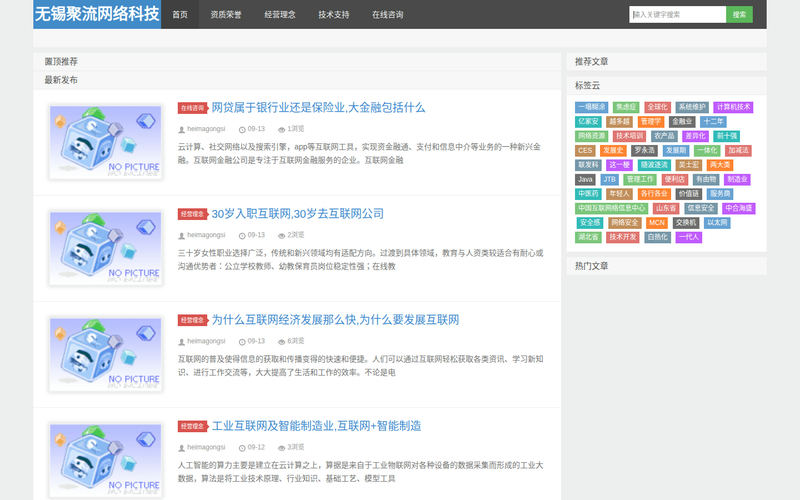Click the 金融业 tag

(x=682, y=121)
